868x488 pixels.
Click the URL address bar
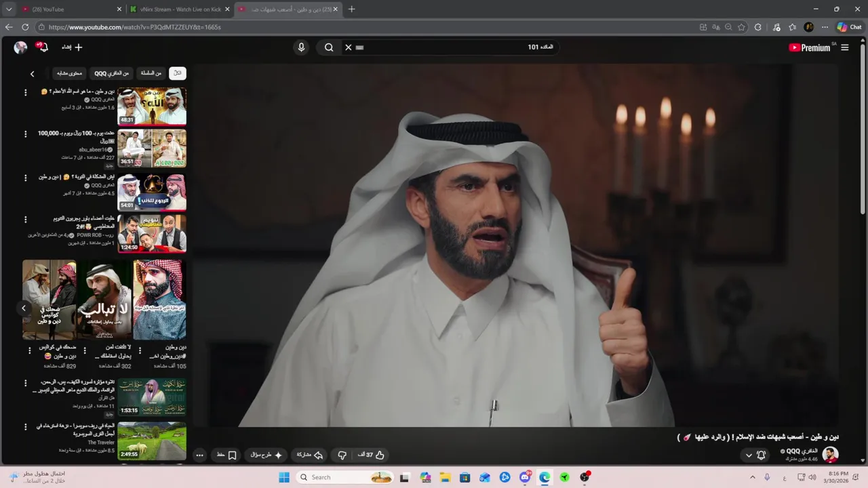[366, 27]
